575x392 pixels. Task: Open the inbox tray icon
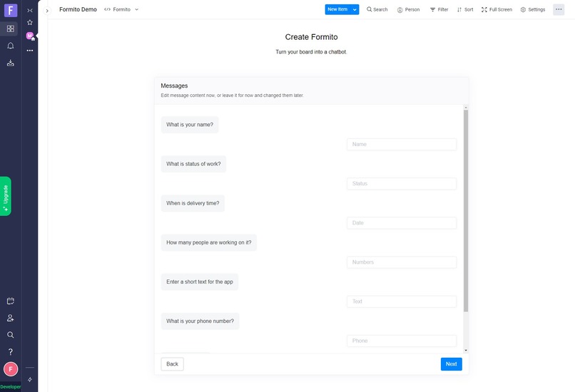click(x=10, y=63)
